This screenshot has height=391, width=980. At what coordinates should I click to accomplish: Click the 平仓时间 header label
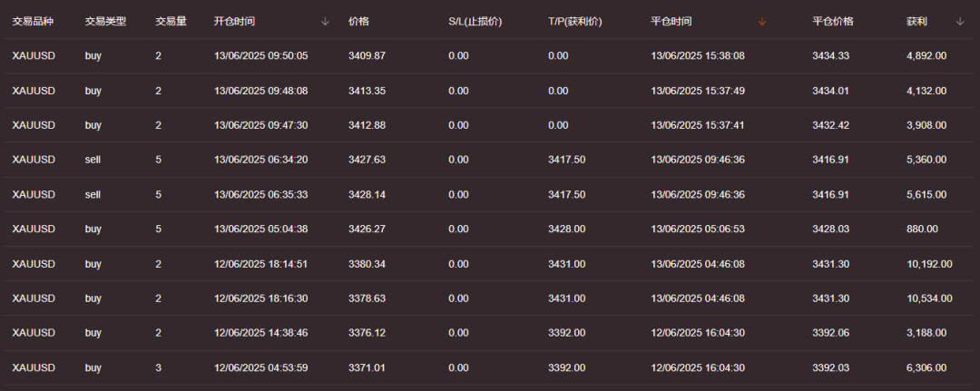(x=671, y=21)
